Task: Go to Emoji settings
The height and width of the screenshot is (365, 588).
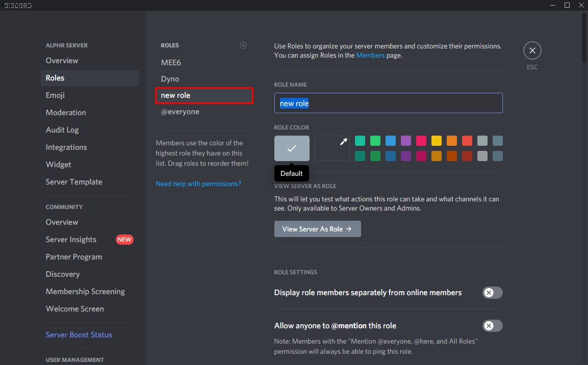Action: point(90,95)
